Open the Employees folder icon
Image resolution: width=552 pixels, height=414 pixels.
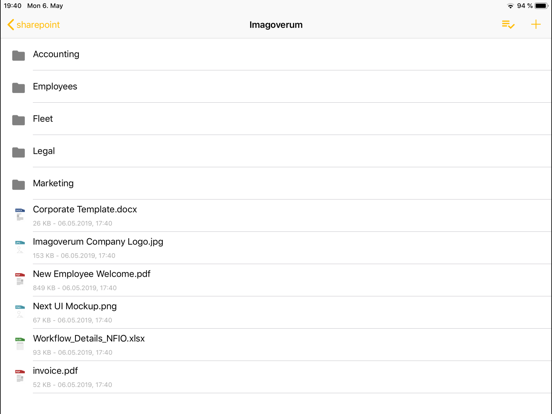tap(18, 88)
